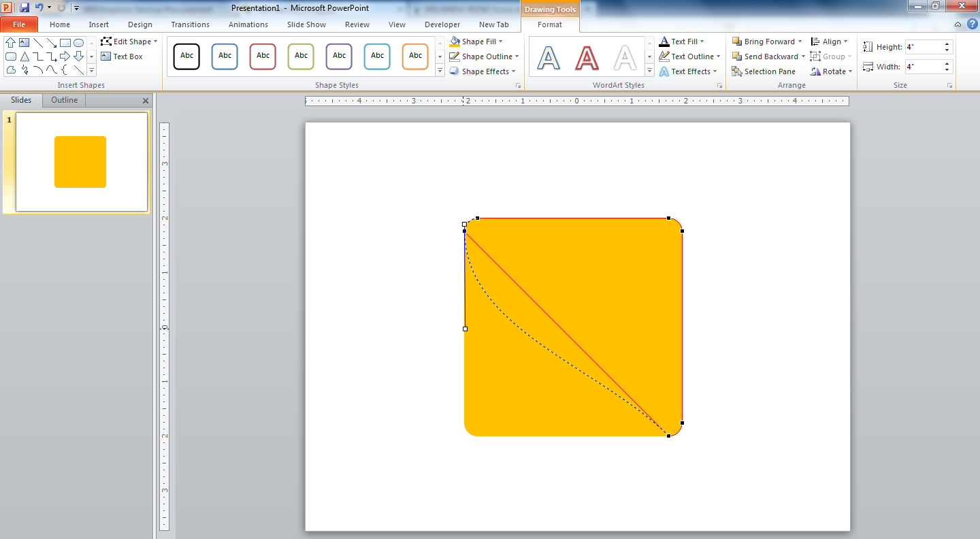Viewport: 980px width, 539px height.
Task: Click edit point at rectangle bottom-right corner
Action: 668,436
